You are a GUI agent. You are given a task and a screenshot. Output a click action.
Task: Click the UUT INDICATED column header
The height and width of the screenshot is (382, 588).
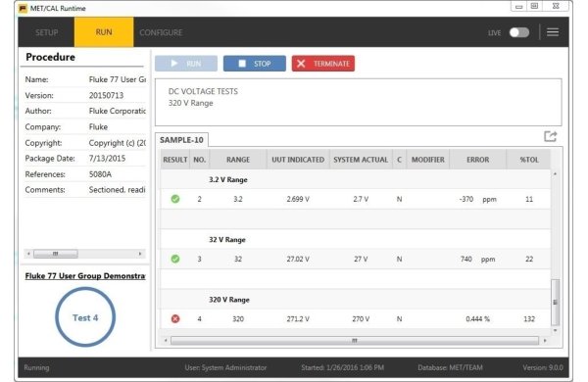[298, 160]
